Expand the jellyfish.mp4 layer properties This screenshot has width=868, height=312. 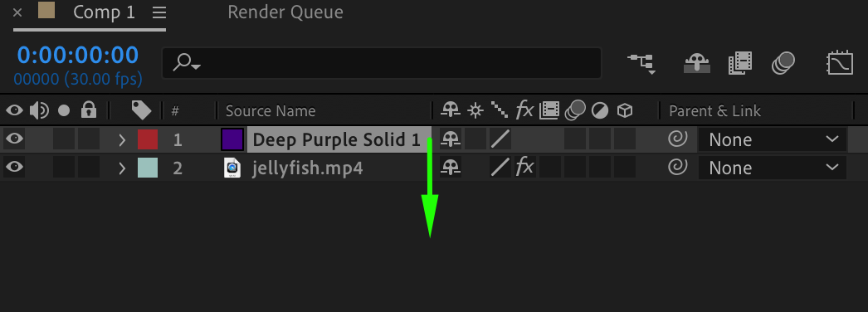click(x=122, y=168)
